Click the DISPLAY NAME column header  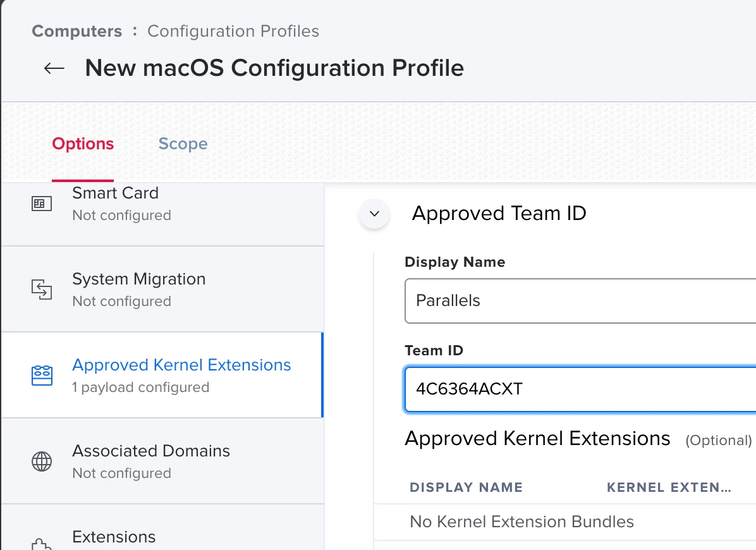466,487
